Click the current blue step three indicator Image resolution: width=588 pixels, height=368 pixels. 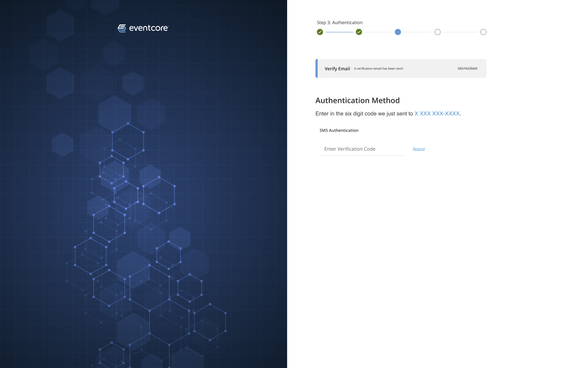[398, 32]
